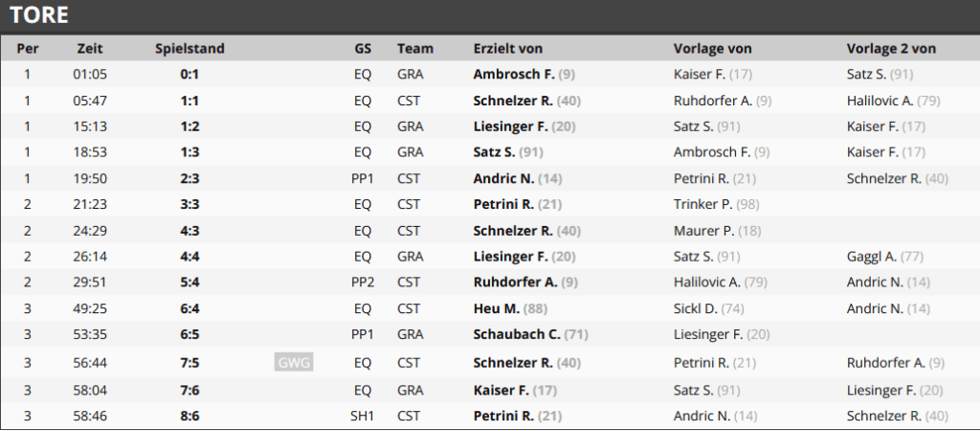Image resolution: width=980 pixels, height=431 pixels.
Task: Select the Vorlage 2 von column header
Action: click(x=891, y=48)
